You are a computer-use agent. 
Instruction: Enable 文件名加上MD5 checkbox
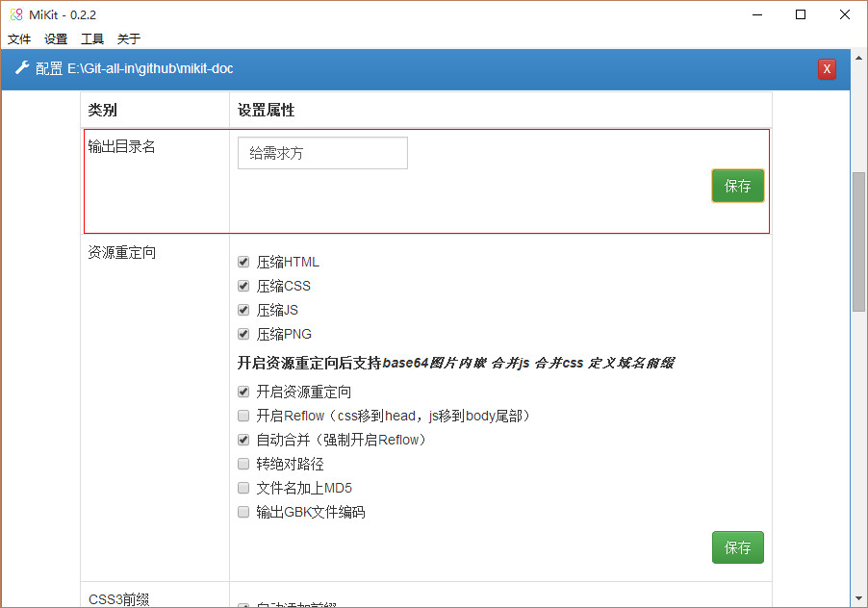coord(243,488)
